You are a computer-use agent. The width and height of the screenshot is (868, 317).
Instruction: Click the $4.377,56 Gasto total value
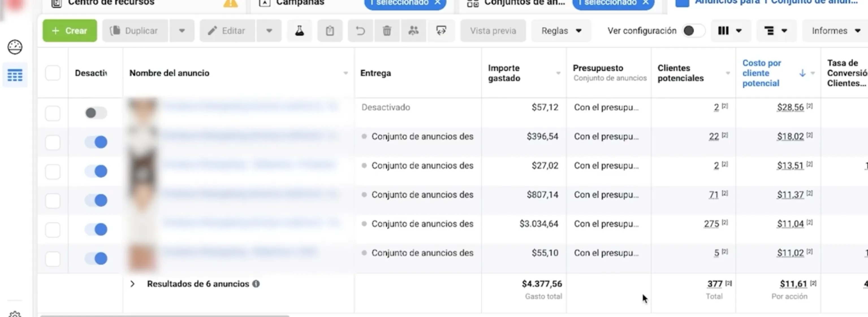[542, 284]
